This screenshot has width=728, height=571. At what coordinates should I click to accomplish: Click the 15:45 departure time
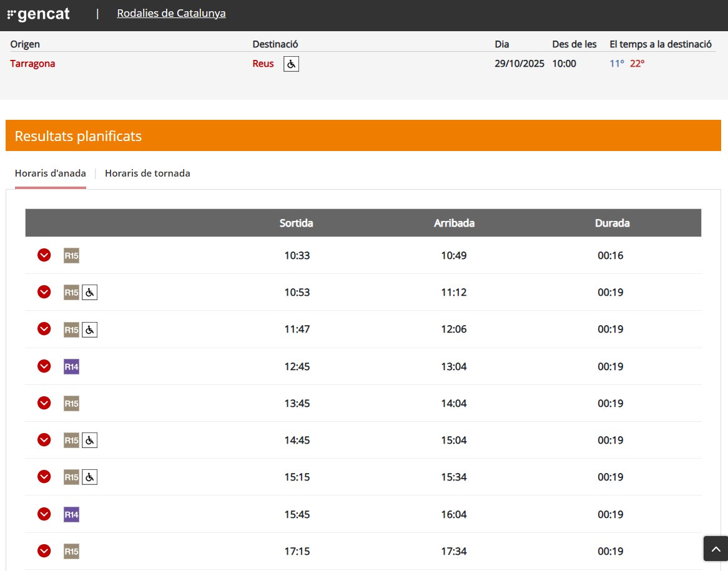(x=297, y=514)
